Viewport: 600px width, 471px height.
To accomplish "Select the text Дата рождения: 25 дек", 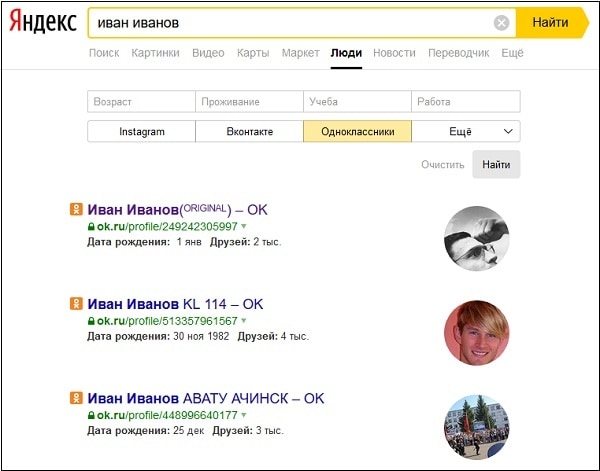I will point(146,430).
